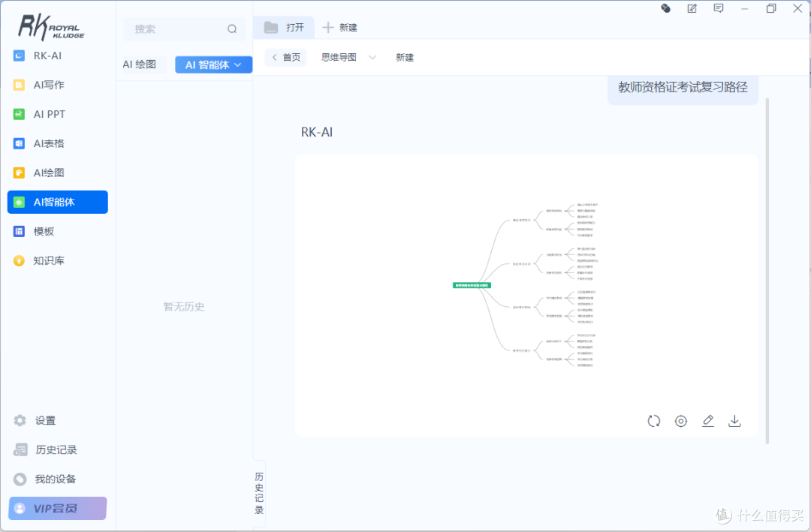This screenshot has height=532, width=811.
Task: Click the 打开 folder tab
Action: pos(284,28)
